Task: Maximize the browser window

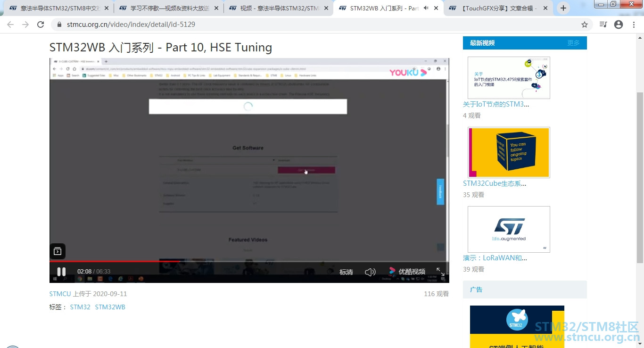Action: pyautogui.click(x=613, y=4)
